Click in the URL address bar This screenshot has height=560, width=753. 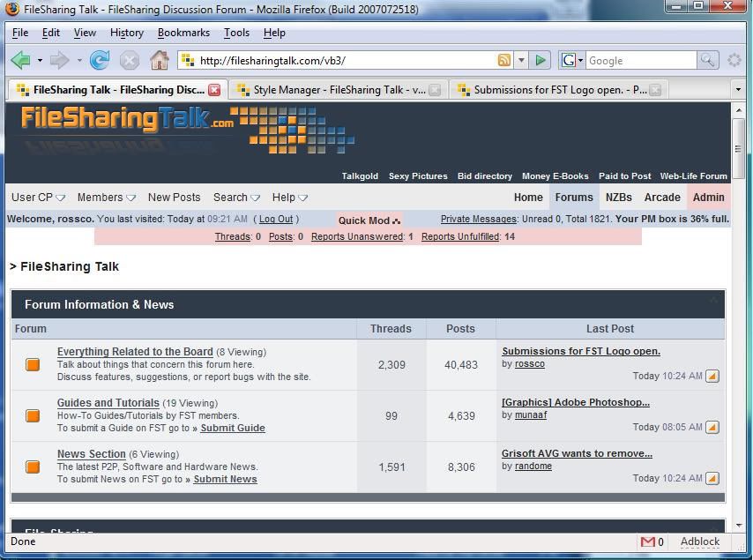tap(347, 61)
